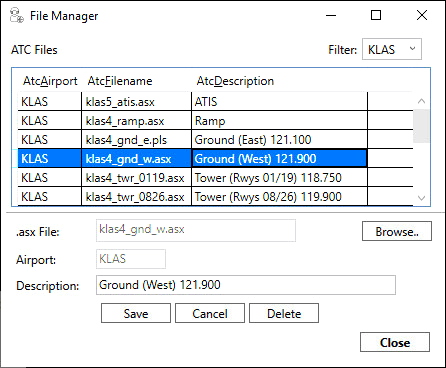Click the Delete button
Screen dimensions: 446x368
click(284, 313)
